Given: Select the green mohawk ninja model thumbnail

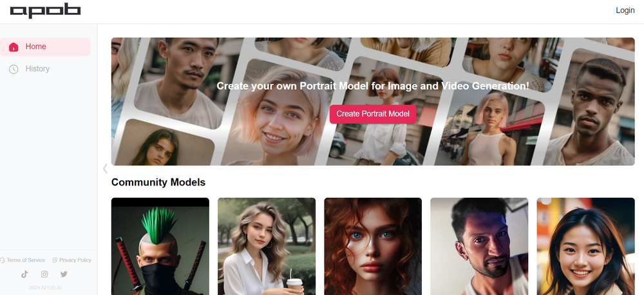Looking at the screenshot, I should pyautogui.click(x=160, y=247).
